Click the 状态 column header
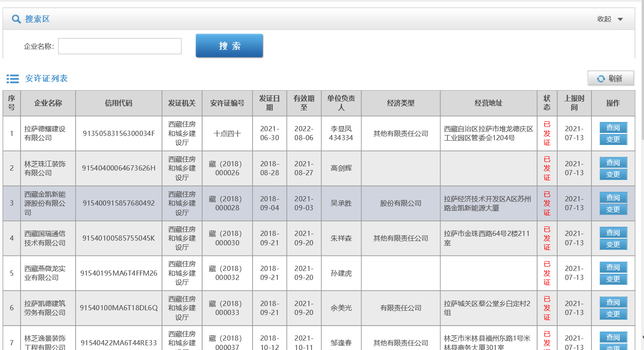Image resolution: width=644 pixels, height=350 pixels. point(547,103)
